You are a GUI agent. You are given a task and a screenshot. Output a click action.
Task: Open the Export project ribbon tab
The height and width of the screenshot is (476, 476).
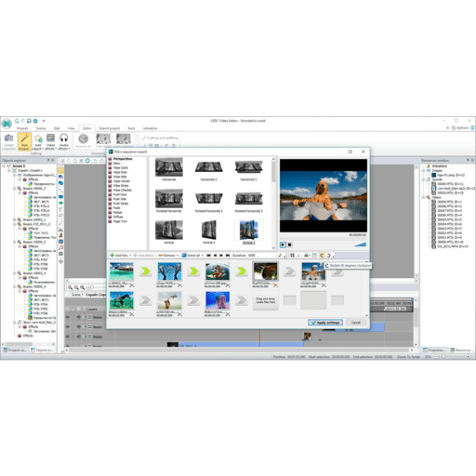click(x=110, y=128)
